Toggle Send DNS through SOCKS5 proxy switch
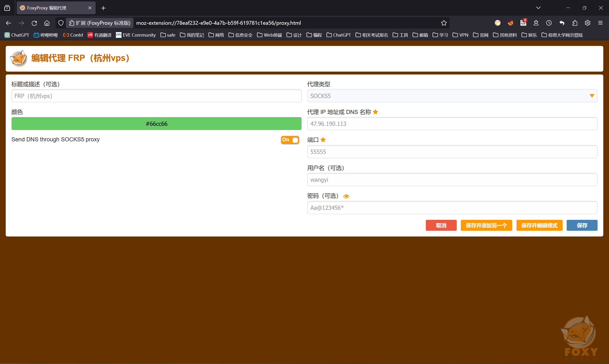This screenshot has width=609, height=364. click(290, 140)
